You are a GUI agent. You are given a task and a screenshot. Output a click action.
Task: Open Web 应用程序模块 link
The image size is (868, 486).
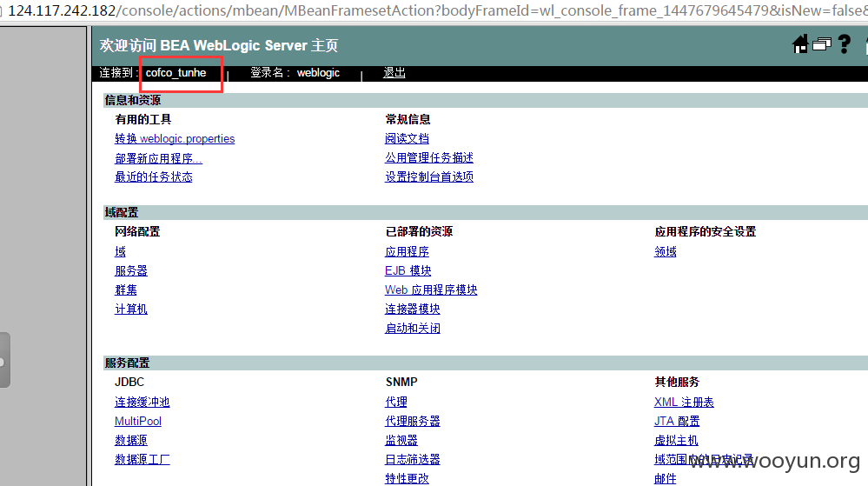point(431,290)
